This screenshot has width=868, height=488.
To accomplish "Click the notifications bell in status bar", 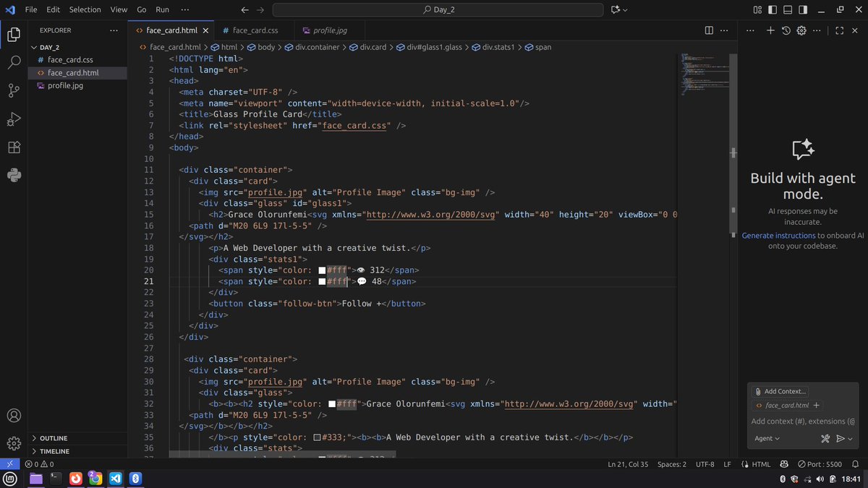I will click(855, 464).
